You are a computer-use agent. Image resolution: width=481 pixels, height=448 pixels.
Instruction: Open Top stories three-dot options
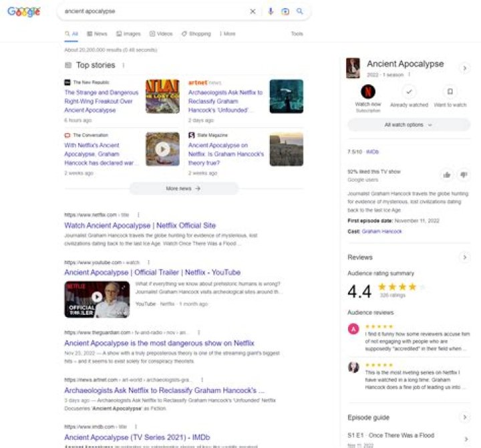click(123, 66)
